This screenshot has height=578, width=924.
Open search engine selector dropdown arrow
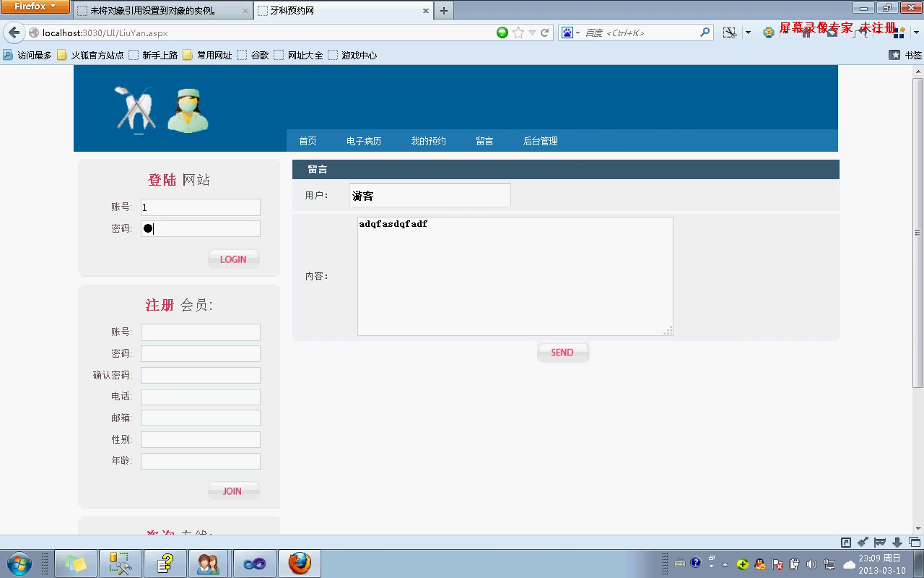pyautogui.click(x=577, y=33)
